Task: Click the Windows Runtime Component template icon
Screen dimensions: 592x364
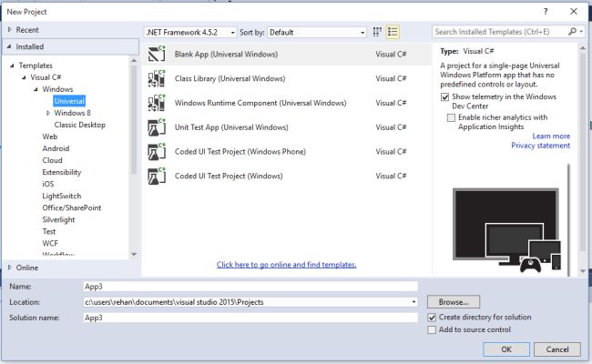Action: (x=157, y=103)
